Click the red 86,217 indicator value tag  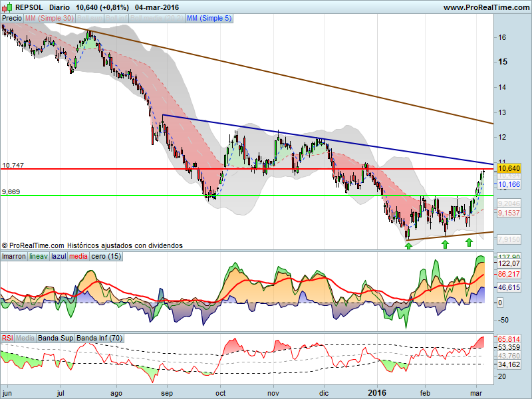(x=509, y=275)
